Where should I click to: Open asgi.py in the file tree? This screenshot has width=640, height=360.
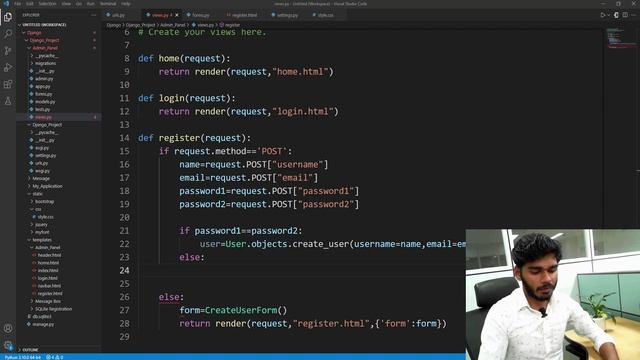click(42, 148)
